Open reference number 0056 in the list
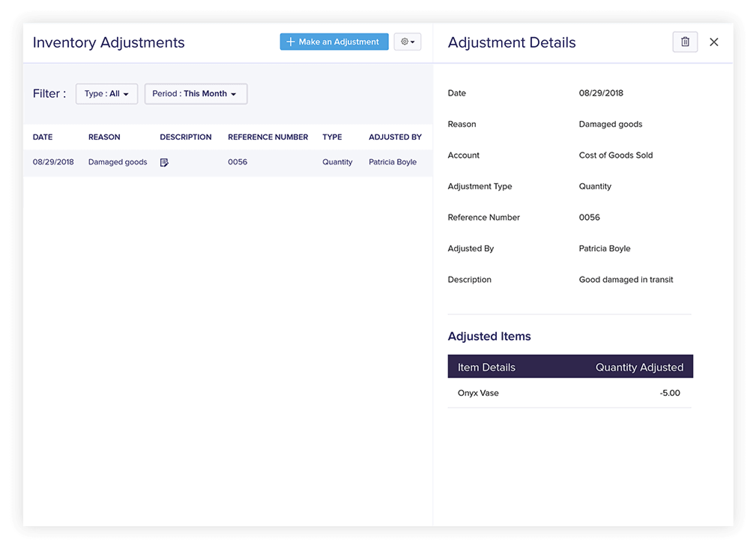The height and width of the screenshot is (549, 756). click(238, 162)
